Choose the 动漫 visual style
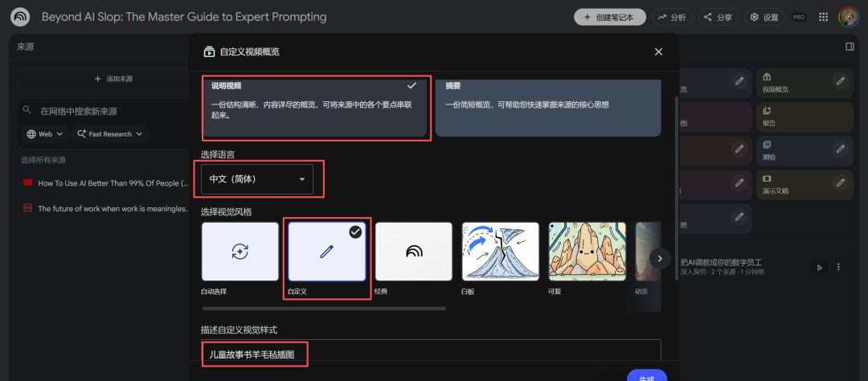This screenshot has height=381, width=868. coord(649,252)
